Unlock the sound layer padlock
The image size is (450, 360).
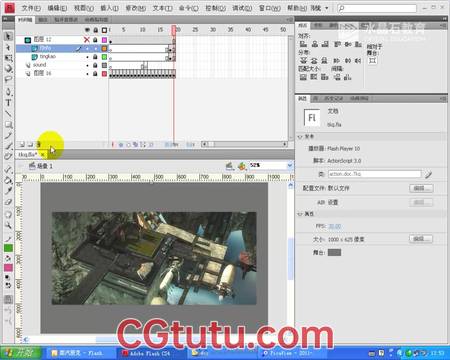tap(95, 65)
